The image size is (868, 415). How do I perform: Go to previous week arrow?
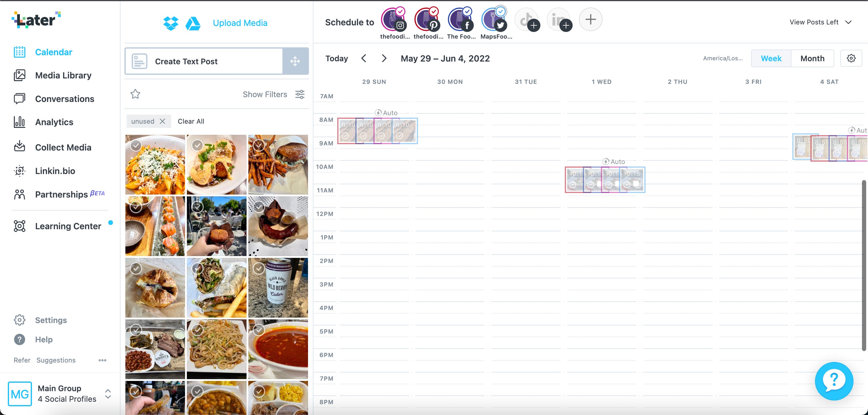click(x=363, y=58)
